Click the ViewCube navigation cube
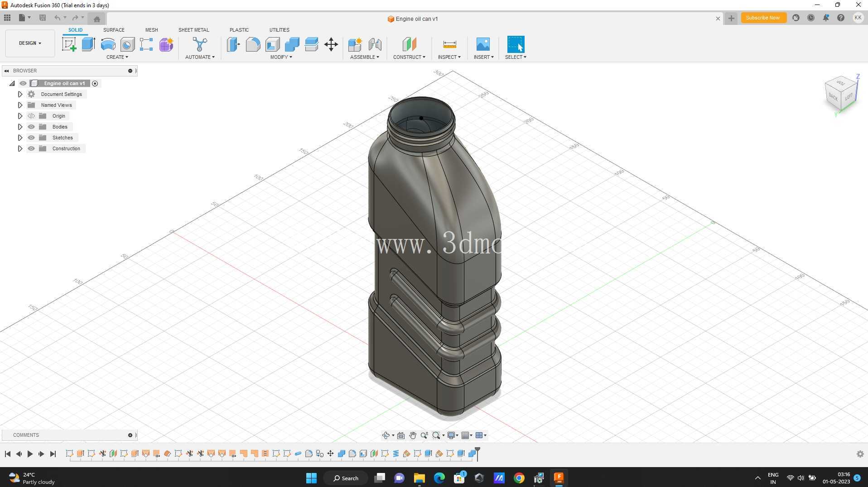This screenshot has height=487, width=868. click(x=842, y=93)
